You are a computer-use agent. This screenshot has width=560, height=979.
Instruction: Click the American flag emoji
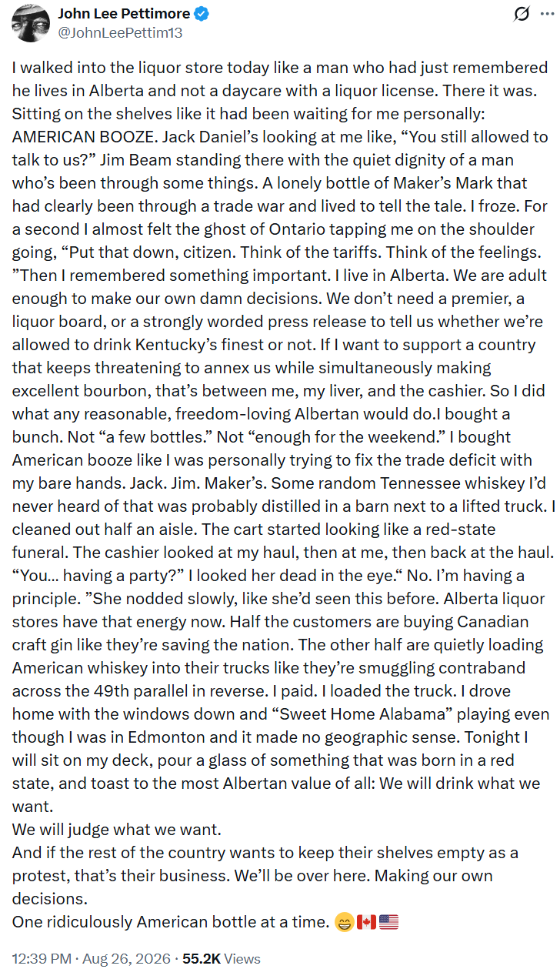(x=388, y=922)
